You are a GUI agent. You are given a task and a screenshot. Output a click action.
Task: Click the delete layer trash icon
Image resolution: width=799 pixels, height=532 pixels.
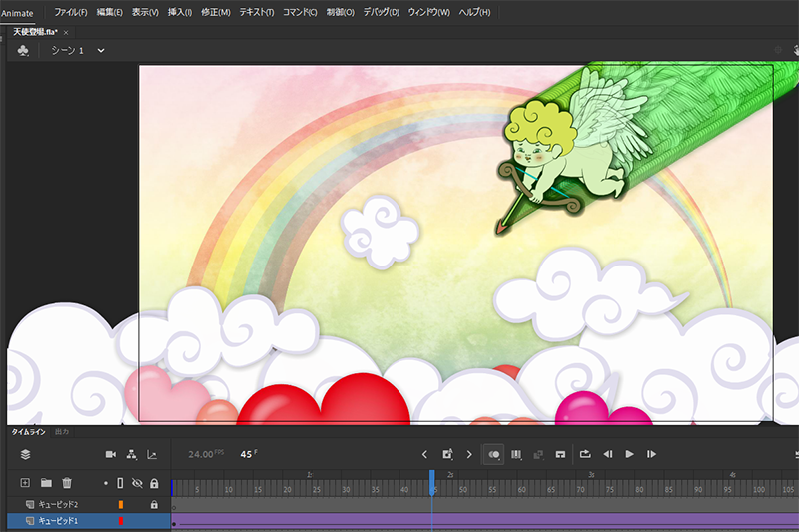click(x=67, y=483)
